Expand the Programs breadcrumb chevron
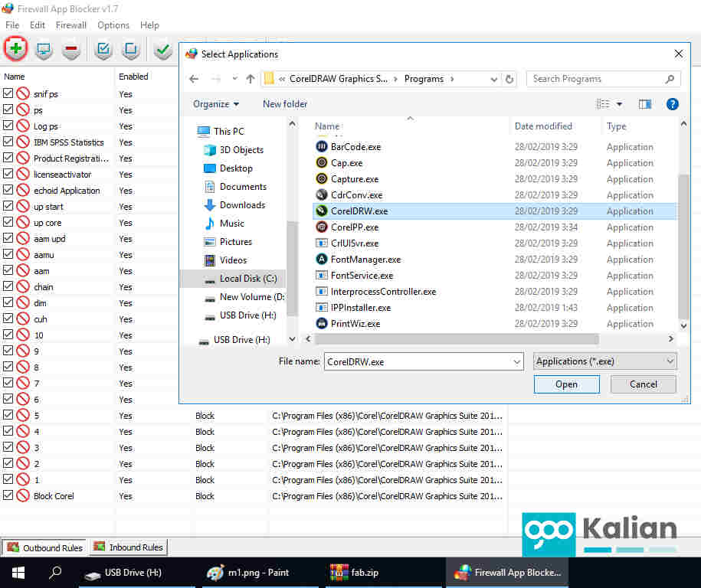 [x=452, y=79]
